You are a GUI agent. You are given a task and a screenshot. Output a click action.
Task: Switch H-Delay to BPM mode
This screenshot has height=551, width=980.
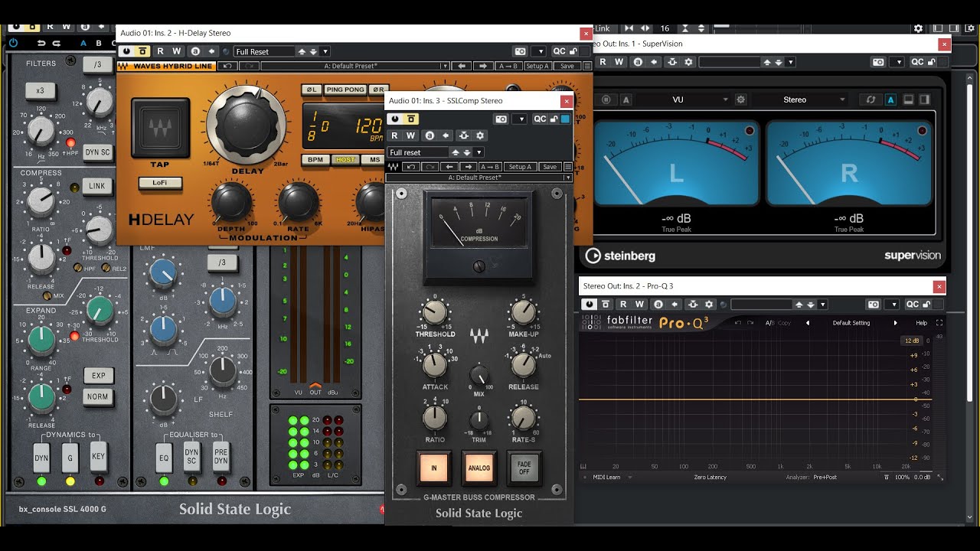click(315, 160)
